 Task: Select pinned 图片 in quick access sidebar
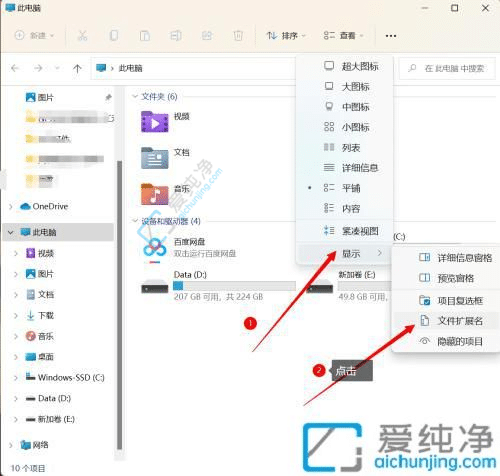[x=40, y=97]
